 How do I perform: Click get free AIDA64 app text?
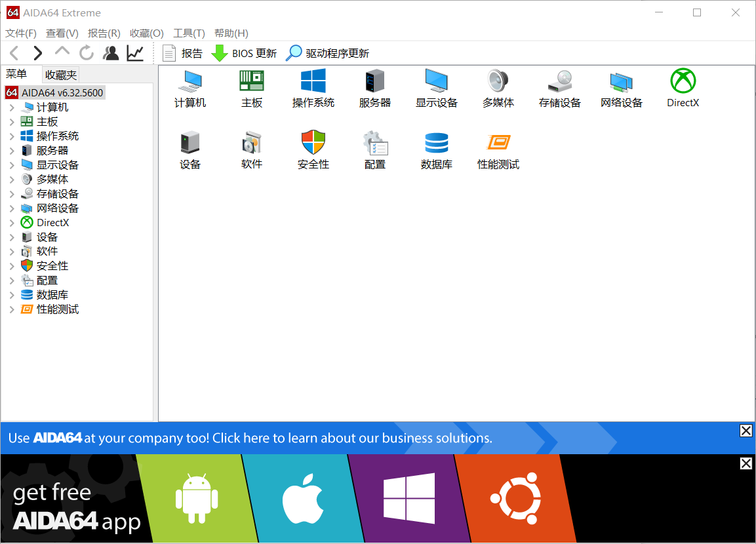coord(76,507)
